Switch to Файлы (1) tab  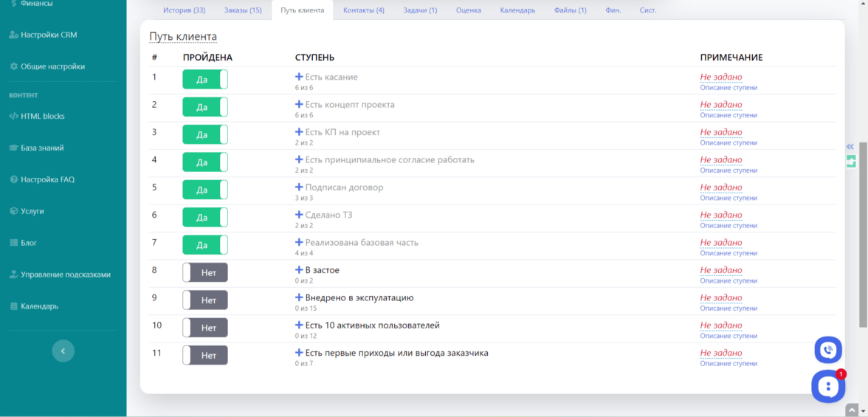pyautogui.click(x=570, y=10)
